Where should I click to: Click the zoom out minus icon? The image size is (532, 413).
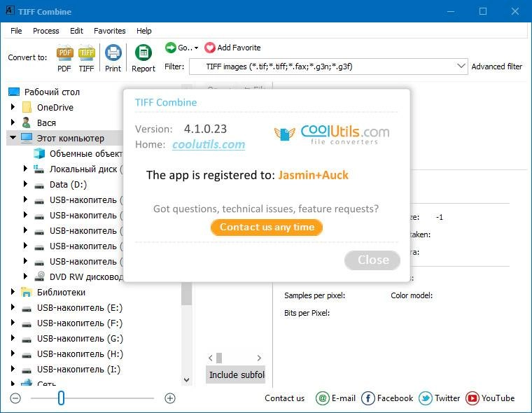coord(15,398)
